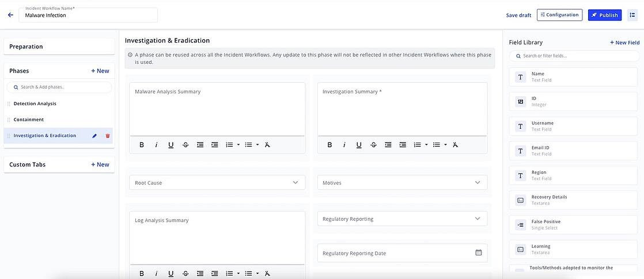Open calendar picker for Regulatory Reporting Date

(x=478, y=253)
